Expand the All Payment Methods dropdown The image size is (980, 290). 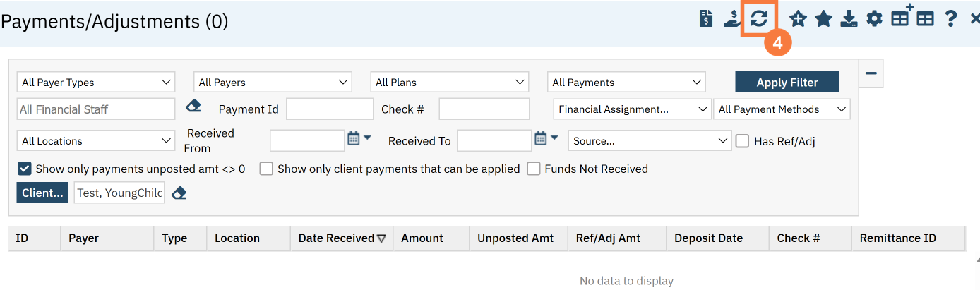(782, 109)
